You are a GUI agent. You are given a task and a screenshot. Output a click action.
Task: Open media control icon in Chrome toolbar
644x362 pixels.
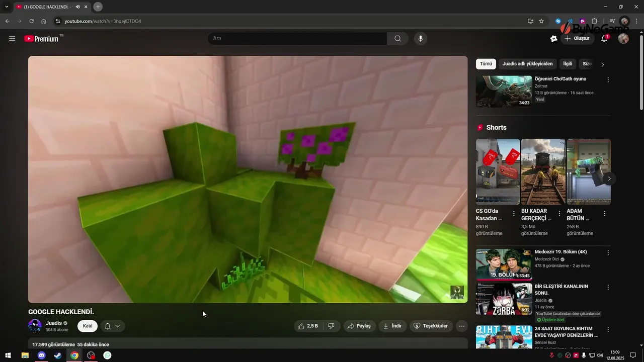click(612, 21)
